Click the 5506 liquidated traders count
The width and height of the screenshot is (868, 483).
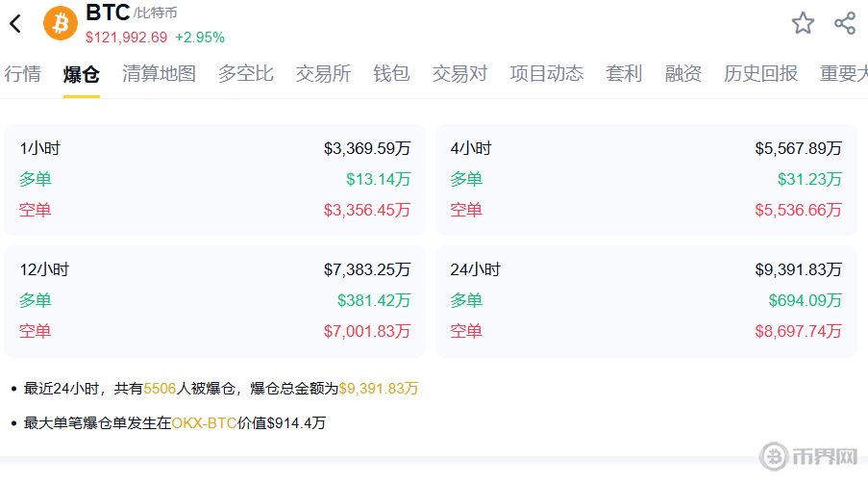160,389
